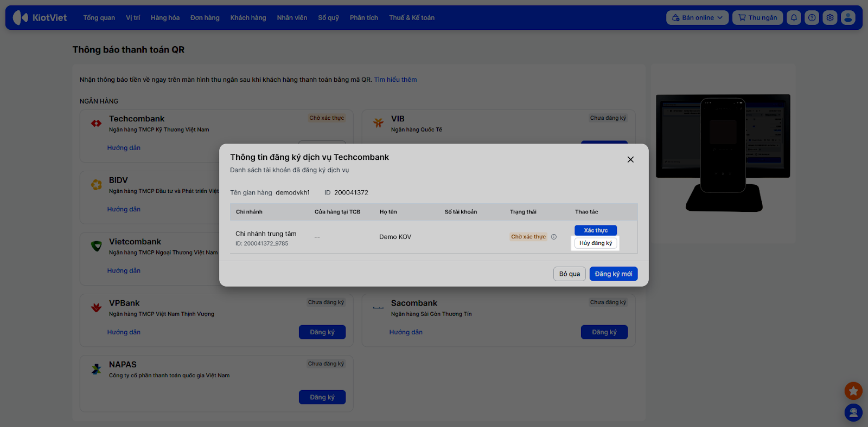Click the Bỏ qua button
Screen dimensions: 868x427
click(x=570, y=274)
